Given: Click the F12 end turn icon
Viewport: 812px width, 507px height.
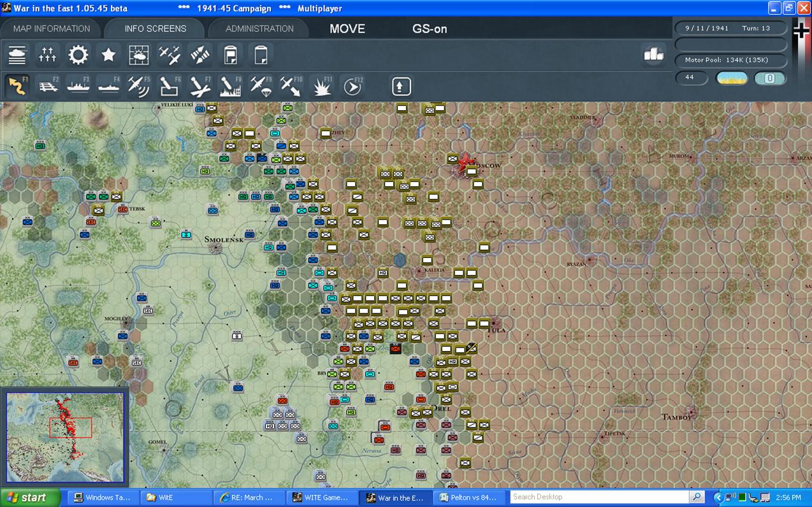Looking at the screenshot, I should coord(352,86).
